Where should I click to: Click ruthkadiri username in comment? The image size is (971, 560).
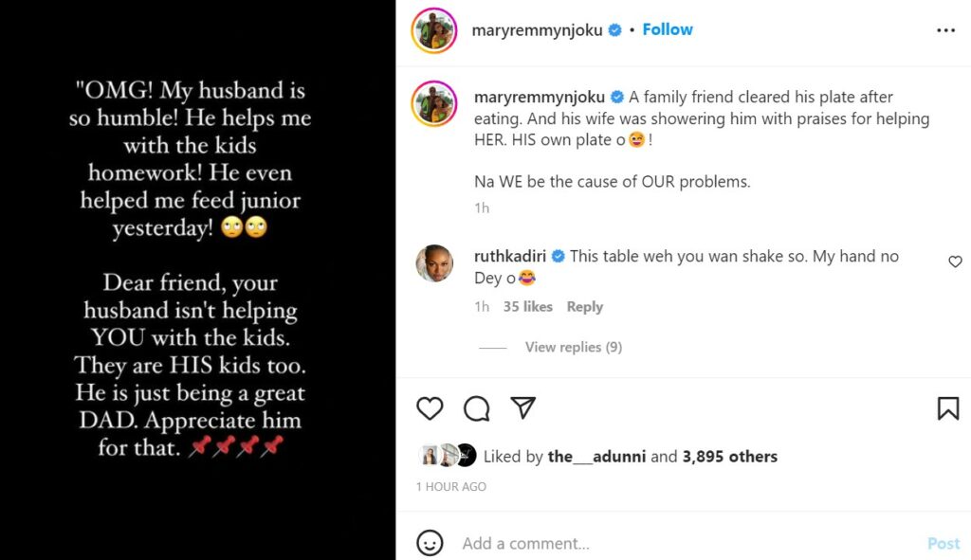click(511, 256)
